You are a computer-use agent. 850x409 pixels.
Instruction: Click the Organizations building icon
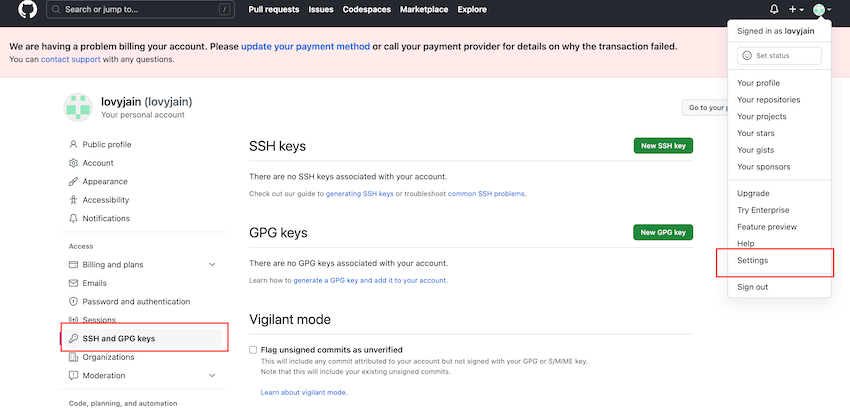tap(73, 357)
